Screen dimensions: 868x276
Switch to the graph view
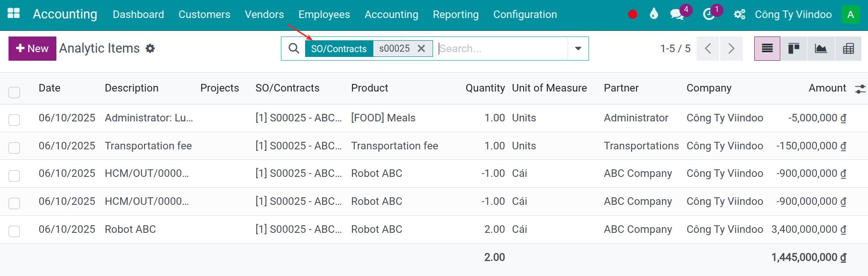(821, 48)
